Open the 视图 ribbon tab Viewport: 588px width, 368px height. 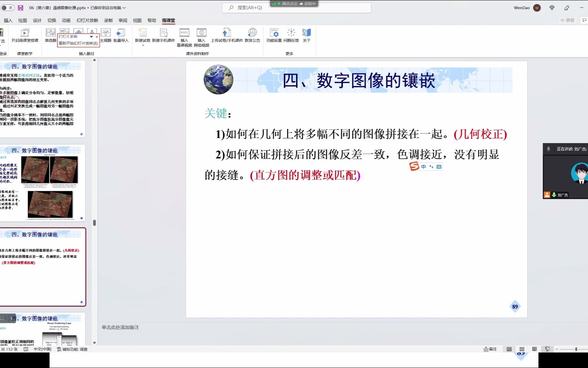coord(137,20)
